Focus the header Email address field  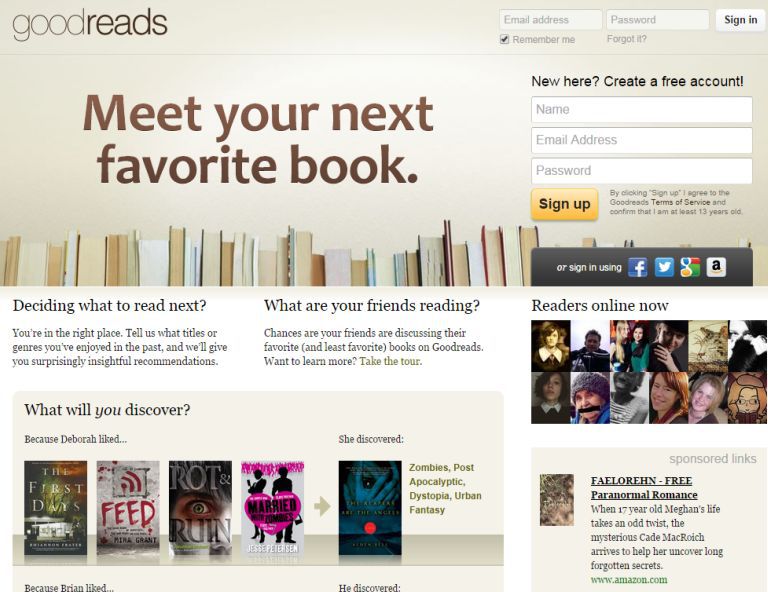(x=551, y=20)
